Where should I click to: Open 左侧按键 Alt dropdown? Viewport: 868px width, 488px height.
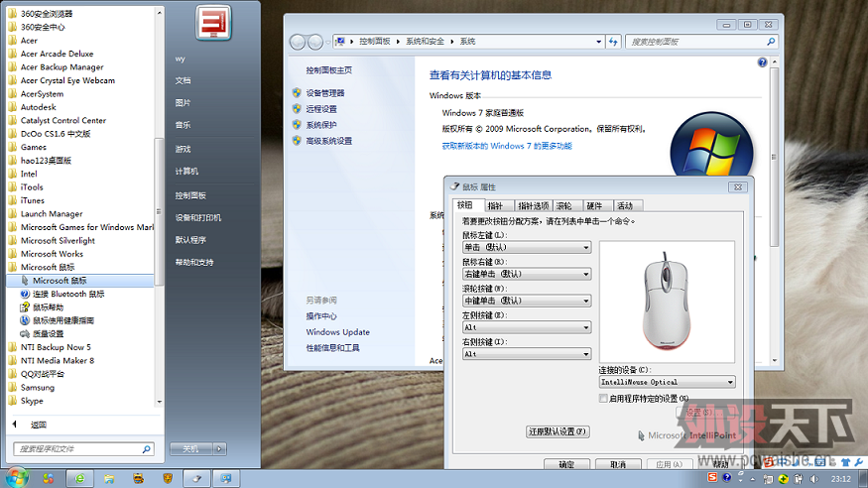tap(527, 327)
